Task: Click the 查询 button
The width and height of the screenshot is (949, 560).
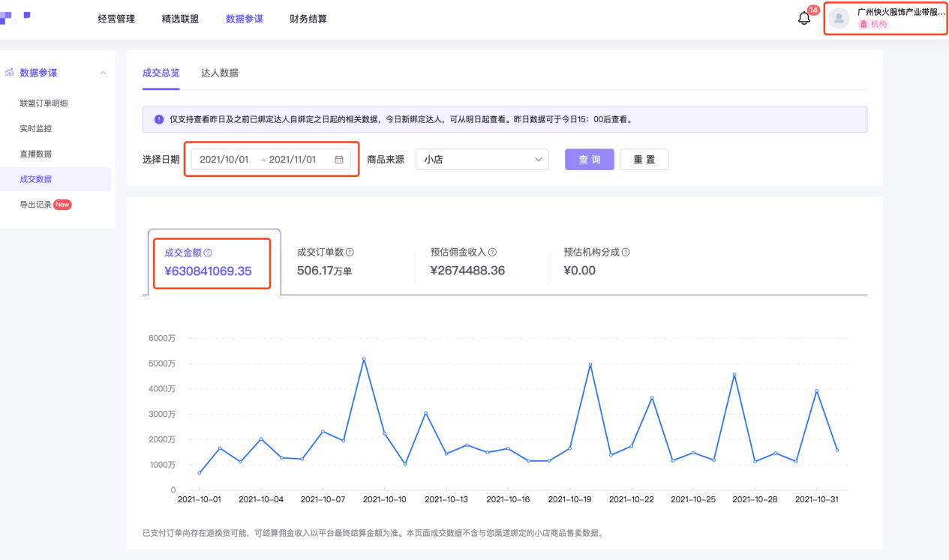Action: pos(590,160)
